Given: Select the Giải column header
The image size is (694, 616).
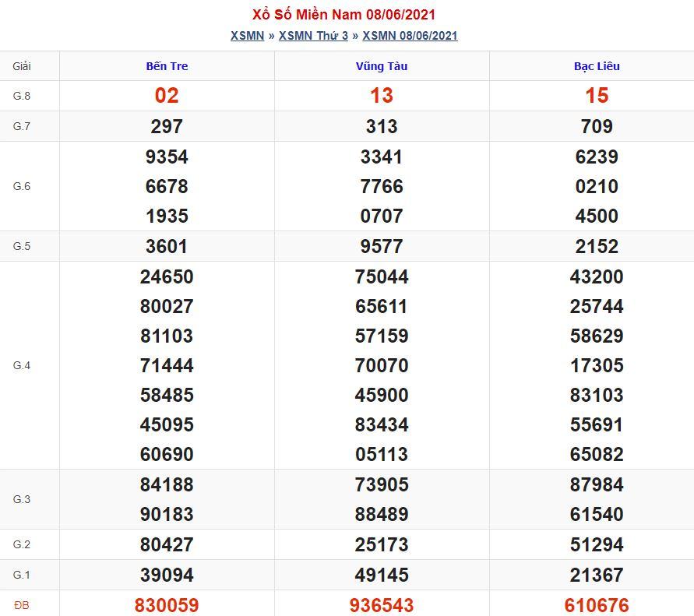Looking at the screenshot, I should click(22, 66).
